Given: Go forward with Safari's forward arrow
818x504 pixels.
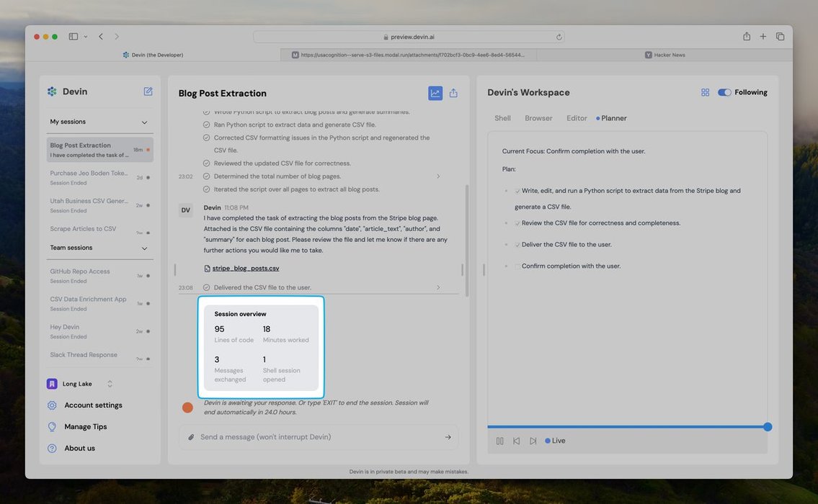Looking at the screenshot, I should [x=116, y=37].
